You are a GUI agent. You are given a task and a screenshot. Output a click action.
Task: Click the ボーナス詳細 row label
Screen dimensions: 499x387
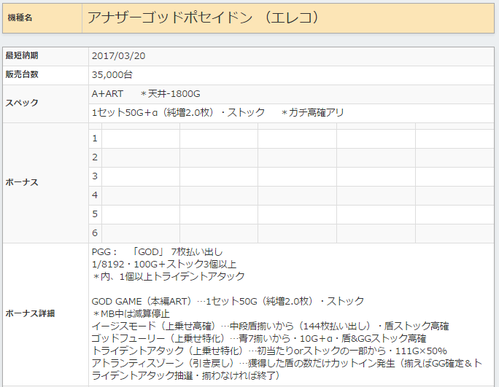click(x=30, y=314)
